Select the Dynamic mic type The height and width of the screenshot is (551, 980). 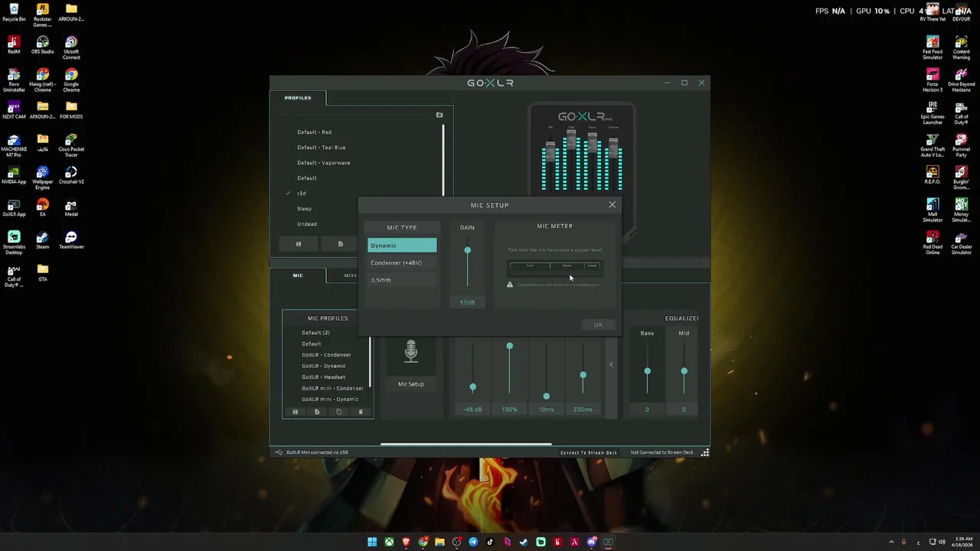[x=402, y=246]
